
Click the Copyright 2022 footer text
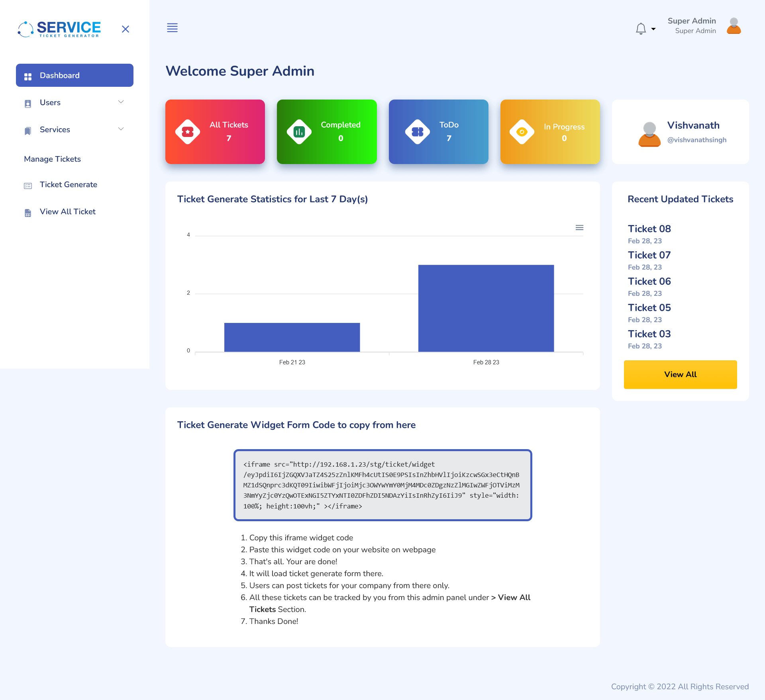tap(680, 686)
